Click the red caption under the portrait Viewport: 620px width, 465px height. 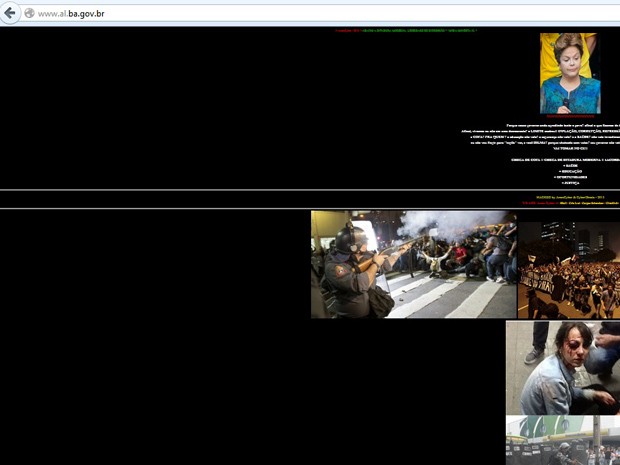[x=569, y=117]
